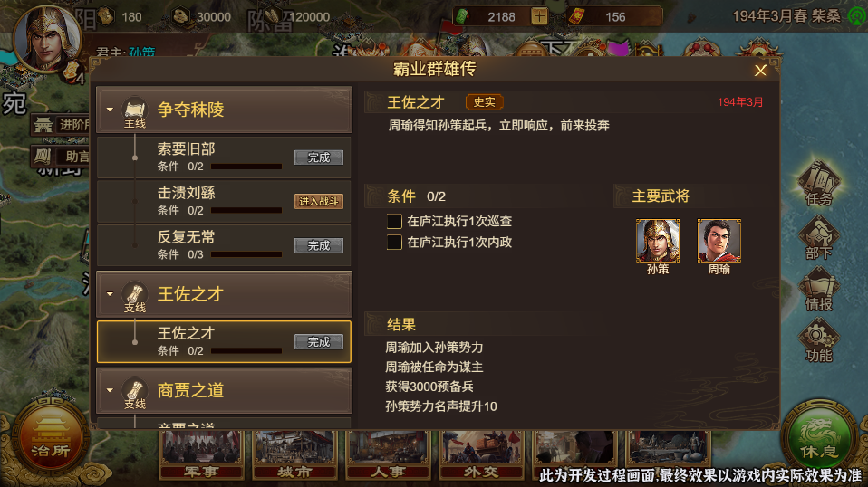868x487 pixels.
Task: Open the 部下 subordinates icon
Action: pos(818,237)
